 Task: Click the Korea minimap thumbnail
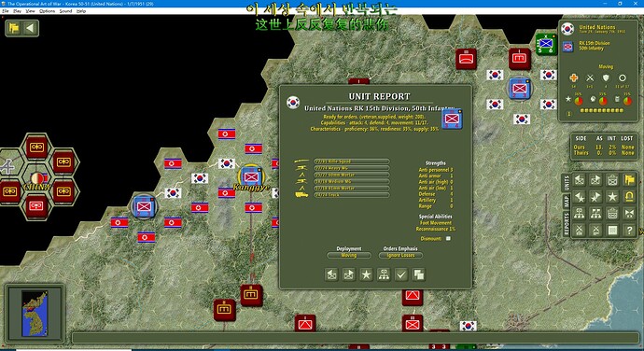pyautogui.click(x=35, y=314)
